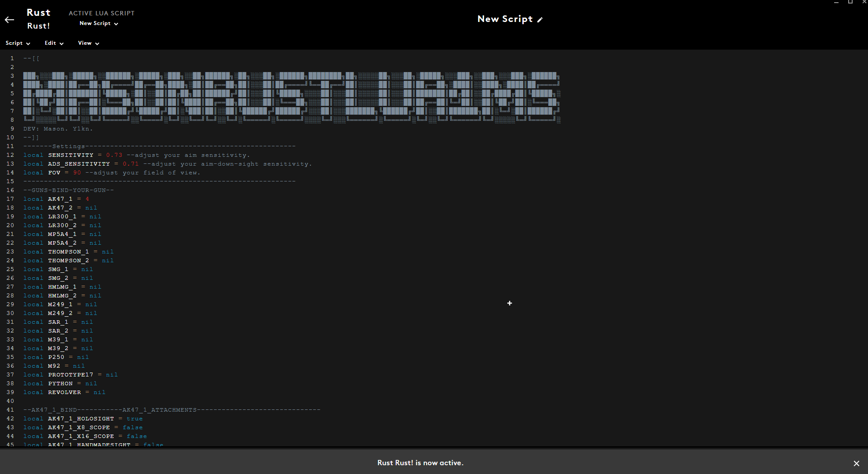
Task: Select the SENSITIVITY value 0.73
Action: (x=114, y=155)
